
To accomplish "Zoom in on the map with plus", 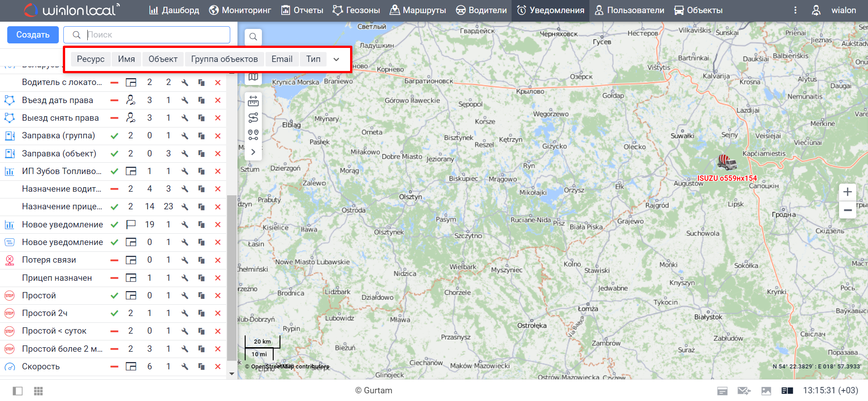I will click(847, 192).
